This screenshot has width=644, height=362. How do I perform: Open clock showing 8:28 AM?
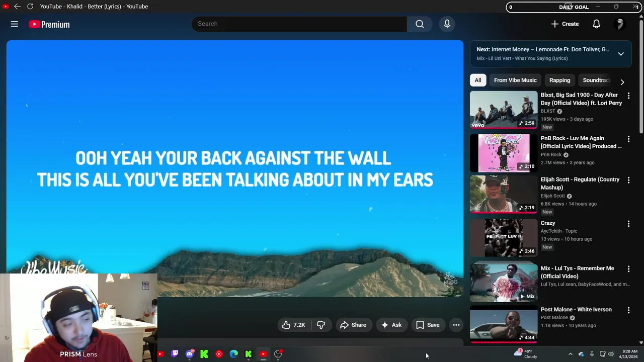point(629,354)
